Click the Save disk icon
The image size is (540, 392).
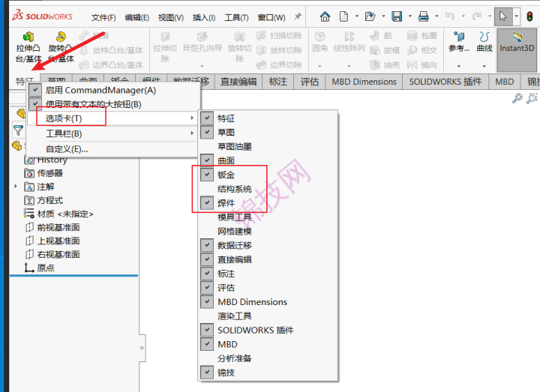(x=397, y=16)
